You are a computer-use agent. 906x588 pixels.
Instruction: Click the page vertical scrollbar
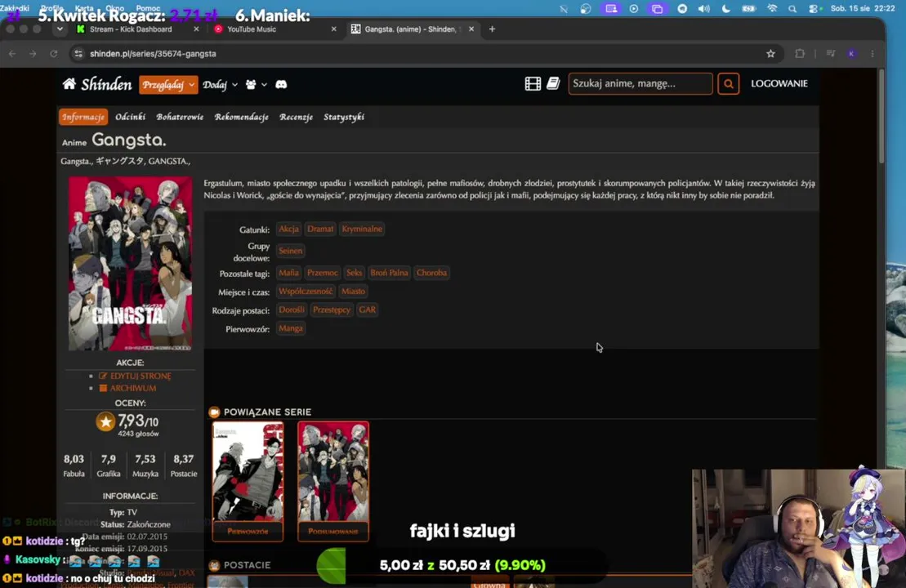pyautogui.click(x=881, y=115)
